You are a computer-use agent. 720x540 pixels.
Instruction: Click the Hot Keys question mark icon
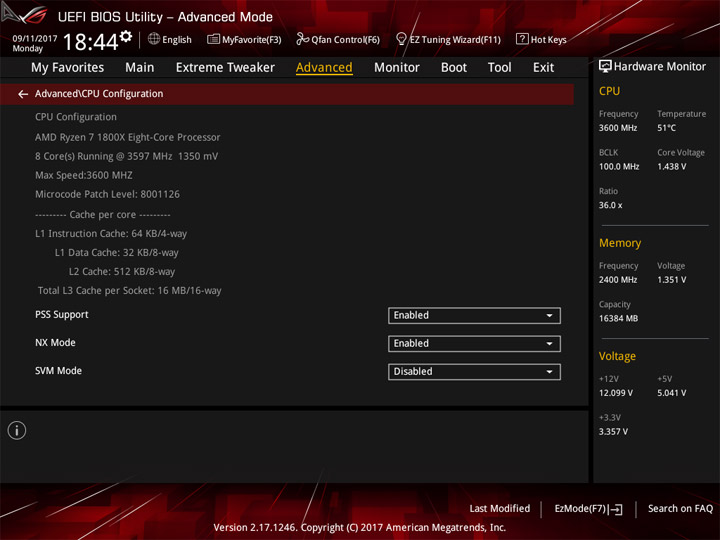pos(522,39)
